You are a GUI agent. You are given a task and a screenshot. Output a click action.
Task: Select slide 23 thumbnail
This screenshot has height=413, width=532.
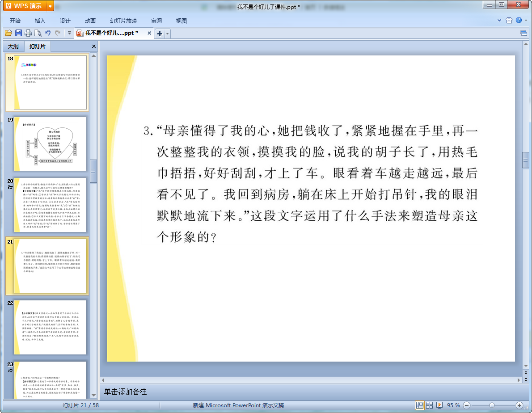pos(50,380)
